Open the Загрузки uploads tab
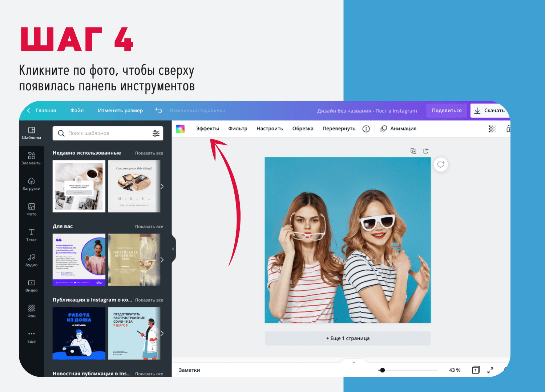This screenshot has width=545, height=392. click(x=32, y=184)
